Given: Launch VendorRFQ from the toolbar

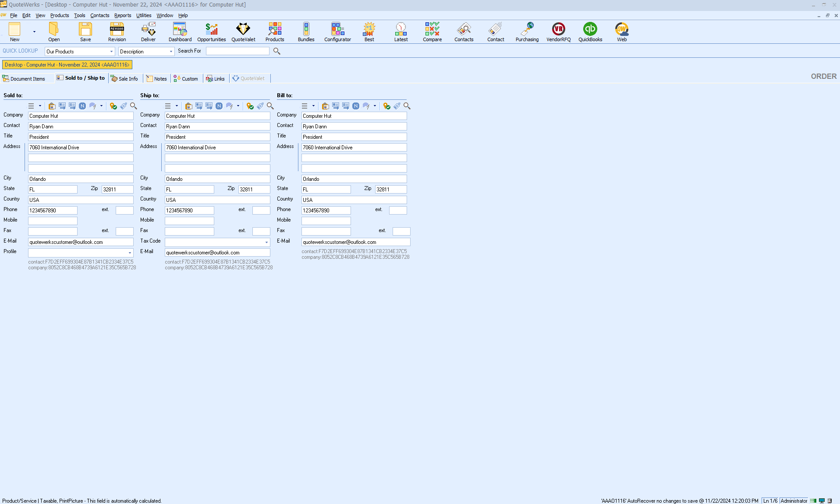Looking at the screenshot, I should click(x=559, y=32).
